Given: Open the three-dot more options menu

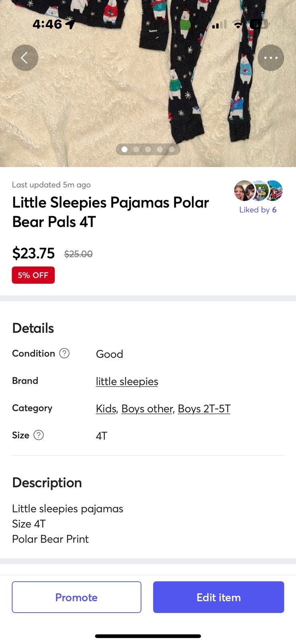Looking at the screenshot, I should (271, 58).
